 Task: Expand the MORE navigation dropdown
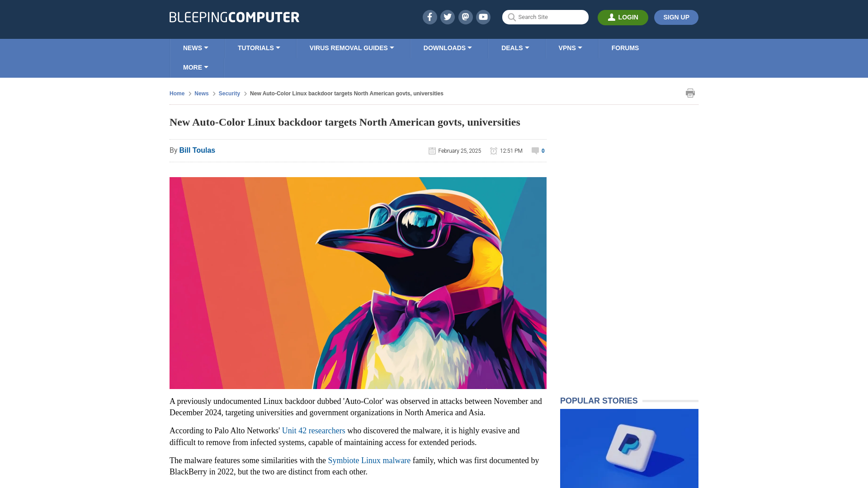pos(196,67)
